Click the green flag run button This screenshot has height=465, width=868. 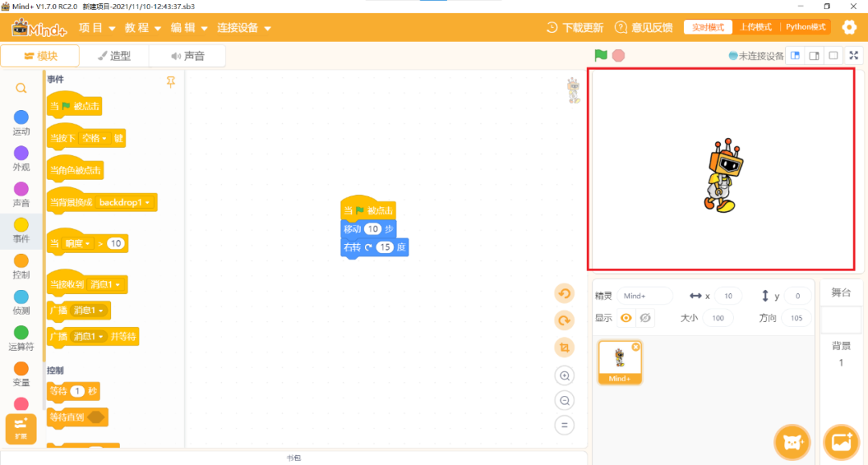coord(600,55)
